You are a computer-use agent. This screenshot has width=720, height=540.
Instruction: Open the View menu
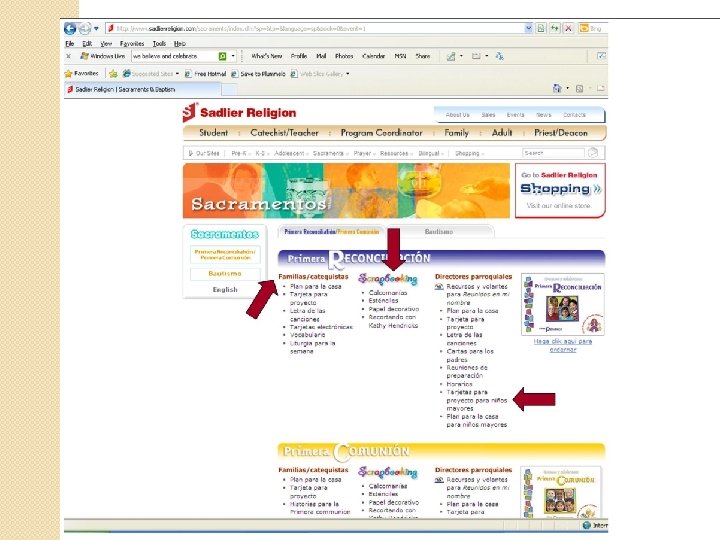[106, 44]
